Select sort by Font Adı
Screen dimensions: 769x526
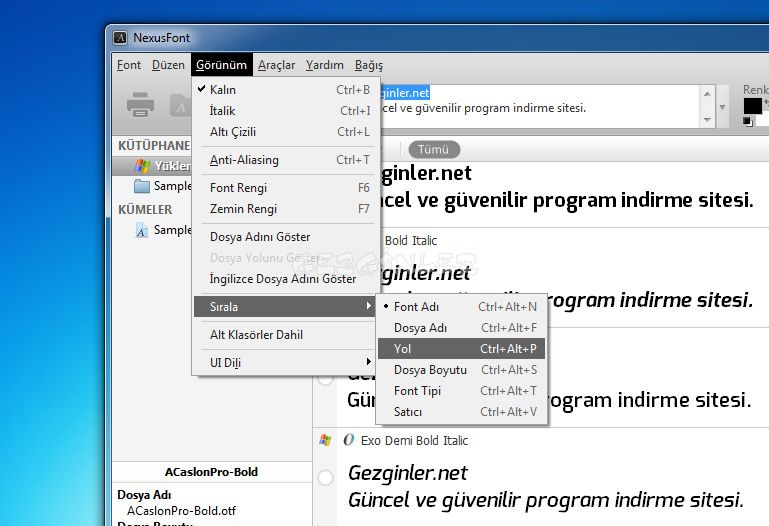pos(461,307)
